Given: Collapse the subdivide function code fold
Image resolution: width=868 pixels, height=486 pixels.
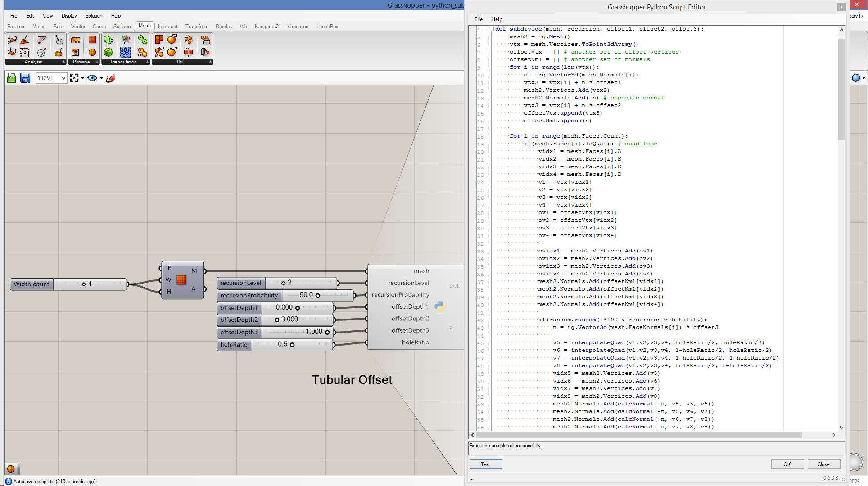Looking at the screenshot, I should click(x=491, y=29).
